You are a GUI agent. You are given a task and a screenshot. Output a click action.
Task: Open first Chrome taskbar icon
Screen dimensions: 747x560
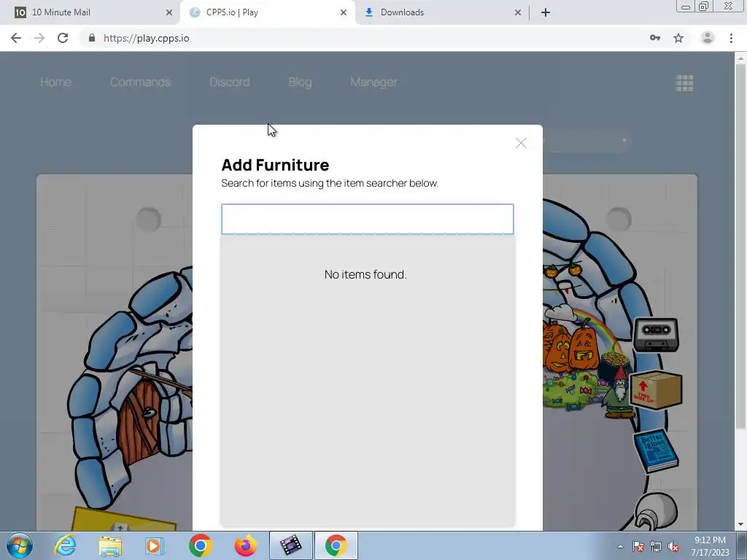click(201, 545)
